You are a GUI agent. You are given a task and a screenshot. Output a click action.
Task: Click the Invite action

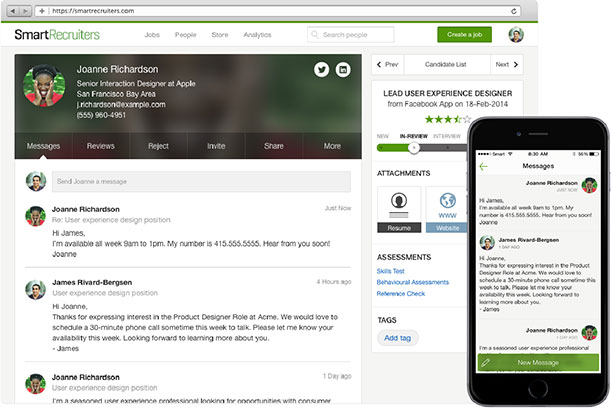point(216,146)
